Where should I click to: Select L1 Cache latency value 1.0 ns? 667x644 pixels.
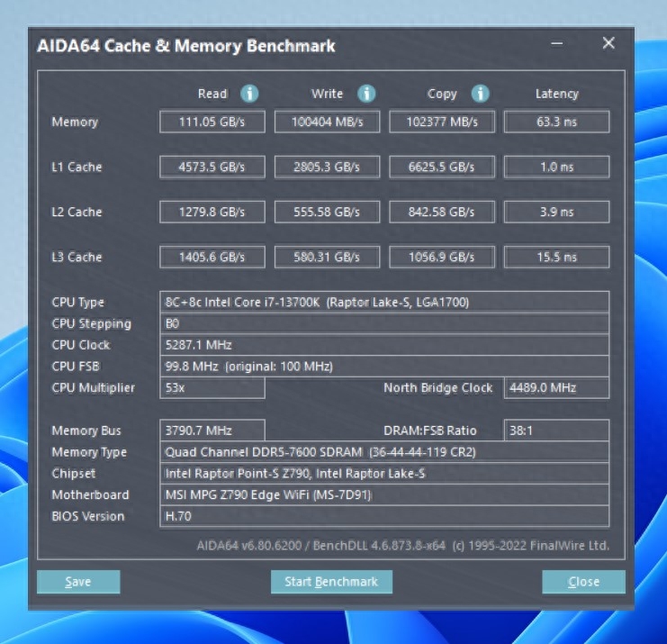[557, 167]
